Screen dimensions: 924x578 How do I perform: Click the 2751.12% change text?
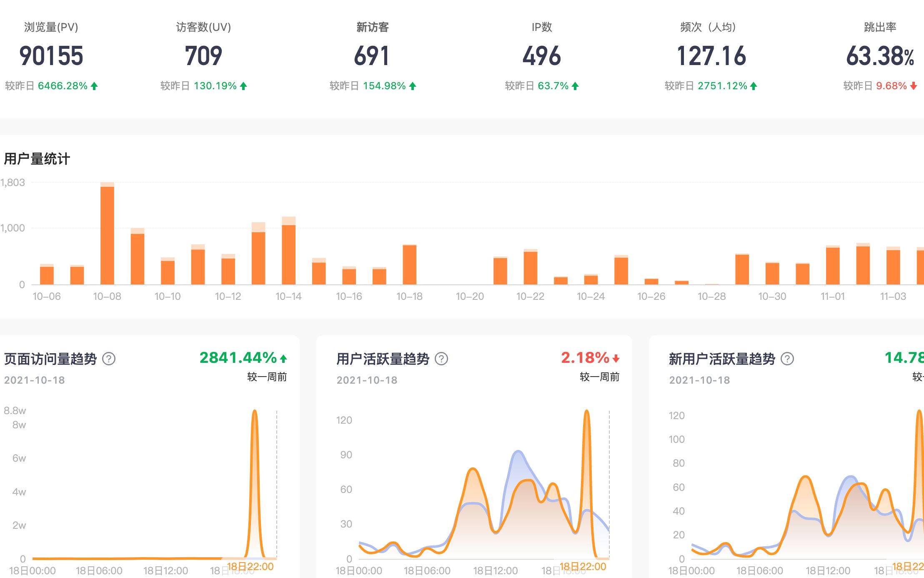click(723, 86)
